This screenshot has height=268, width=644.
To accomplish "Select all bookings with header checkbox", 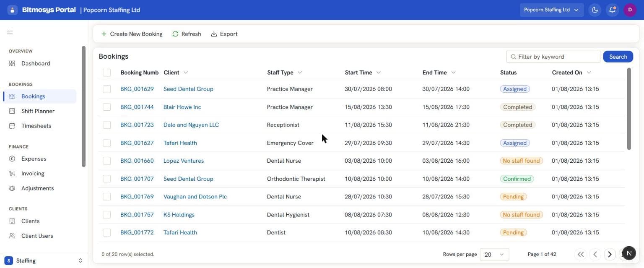I will 107,73.
